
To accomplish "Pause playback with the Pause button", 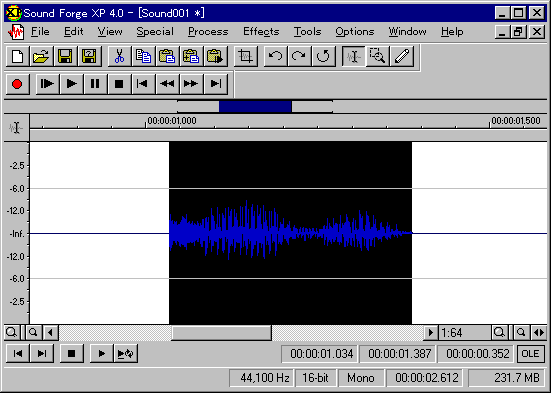I will click(95, 84).
